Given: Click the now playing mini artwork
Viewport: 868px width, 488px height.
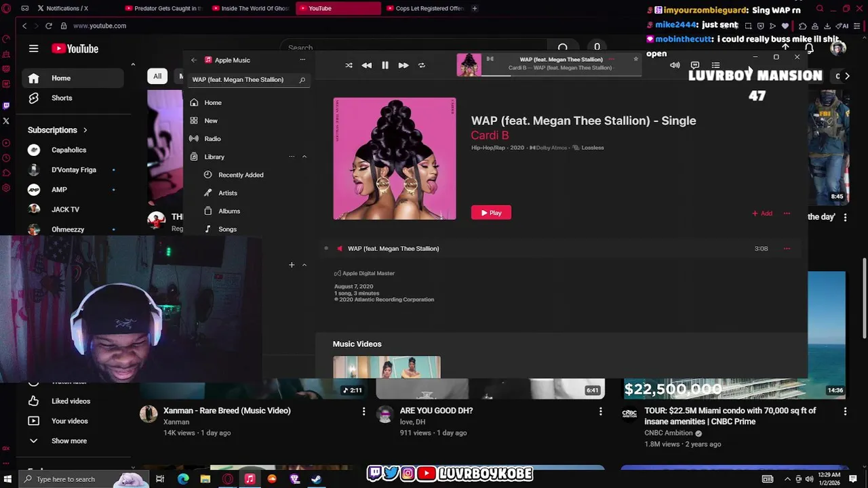Looking at the screenshot, I should (469, 65).
